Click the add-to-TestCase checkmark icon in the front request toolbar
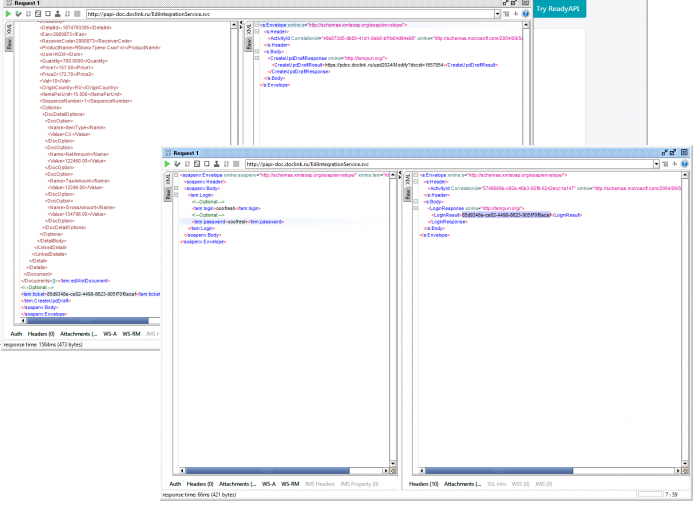 coord(177,164)
